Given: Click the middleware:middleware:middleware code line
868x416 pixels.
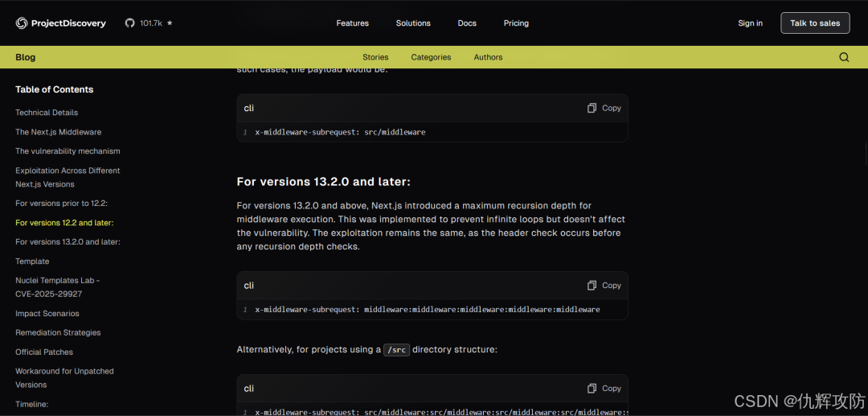Looking at the screenshot, I should click(x=428, y=310).
